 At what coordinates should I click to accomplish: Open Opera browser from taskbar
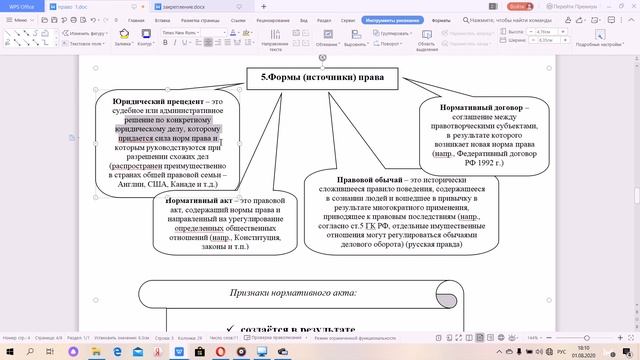point(220,351)
